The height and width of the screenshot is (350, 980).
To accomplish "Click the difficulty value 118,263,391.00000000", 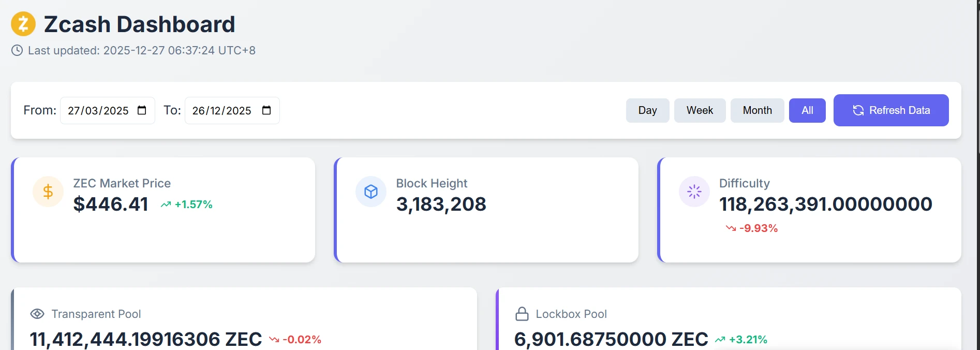I will click(826, 204).
